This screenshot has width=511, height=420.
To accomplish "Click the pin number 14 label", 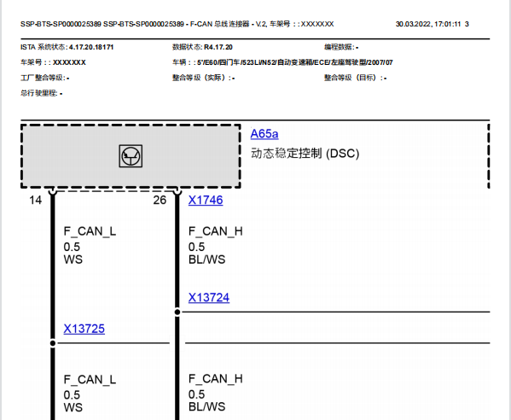I will [36, 200].
